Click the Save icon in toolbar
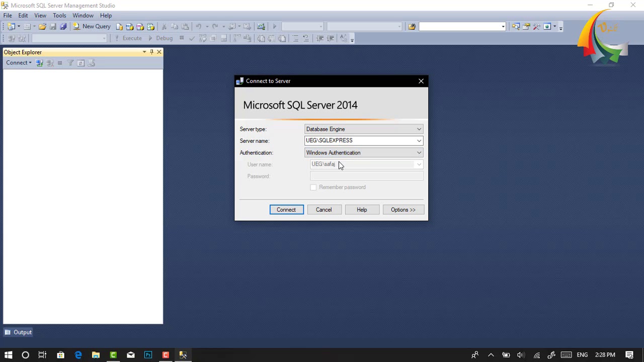Viewport: 644px width, 362px height. pyautogui.click(x=53, y=27)
